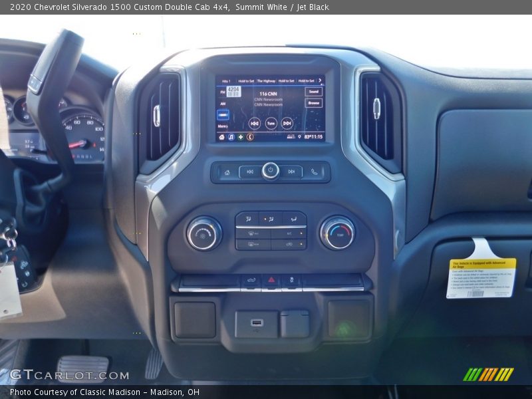Select The Highway preset
532x399 pixels.
(x=267, y=81)
